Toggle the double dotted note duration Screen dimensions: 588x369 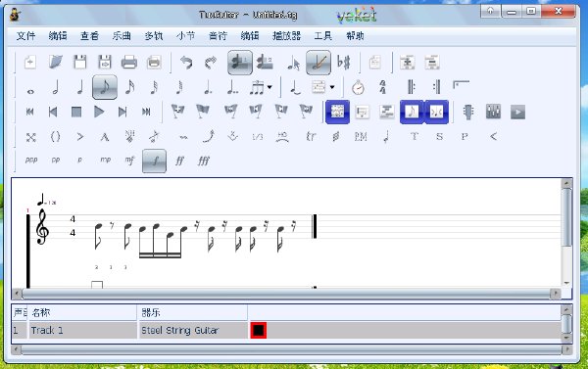[x=232, y=87]
